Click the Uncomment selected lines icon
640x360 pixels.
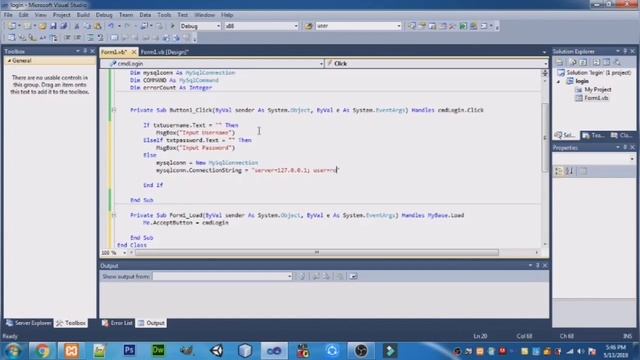pyautogui.click(x=100, y=38)
